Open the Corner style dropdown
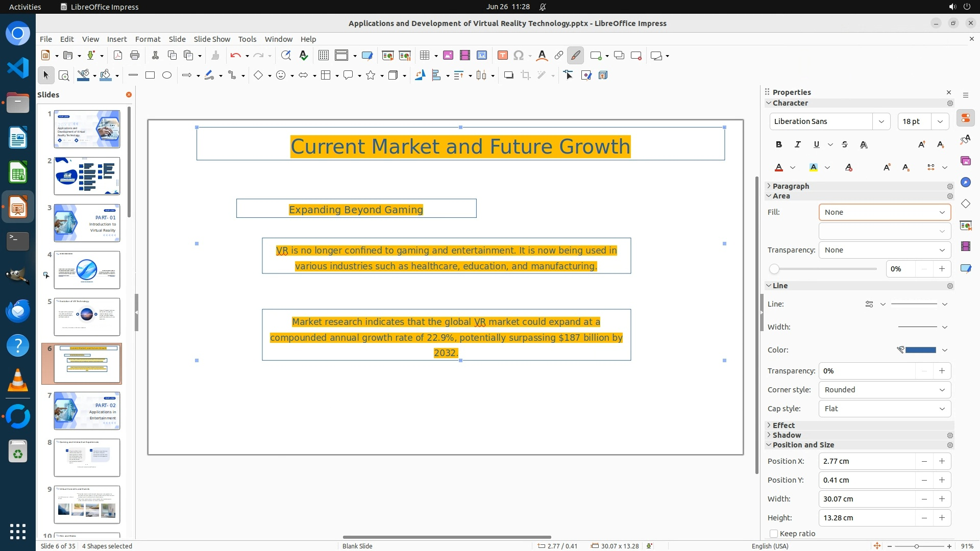980x551 pixels. pos(885,390)
